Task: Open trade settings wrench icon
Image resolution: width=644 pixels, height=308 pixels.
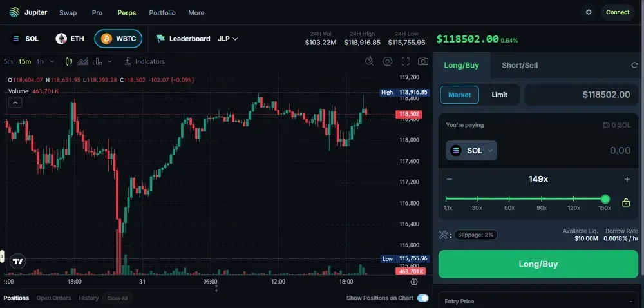Action: (x=443, y=235)
